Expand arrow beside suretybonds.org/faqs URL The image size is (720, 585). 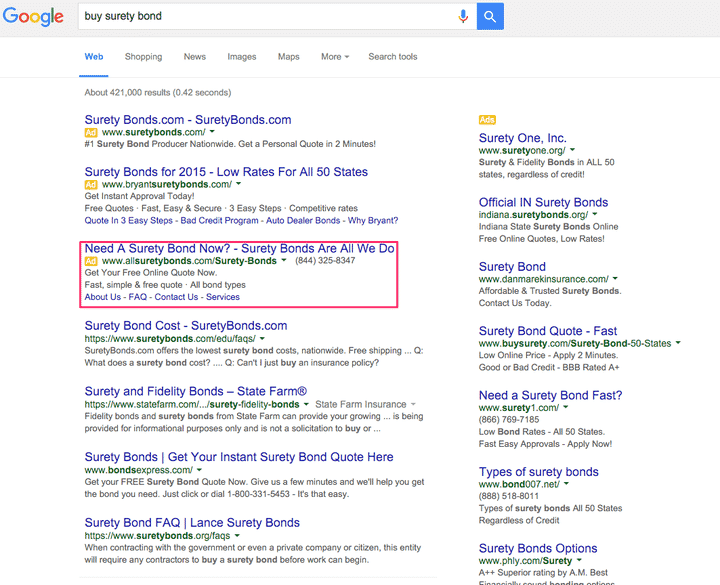237,535
